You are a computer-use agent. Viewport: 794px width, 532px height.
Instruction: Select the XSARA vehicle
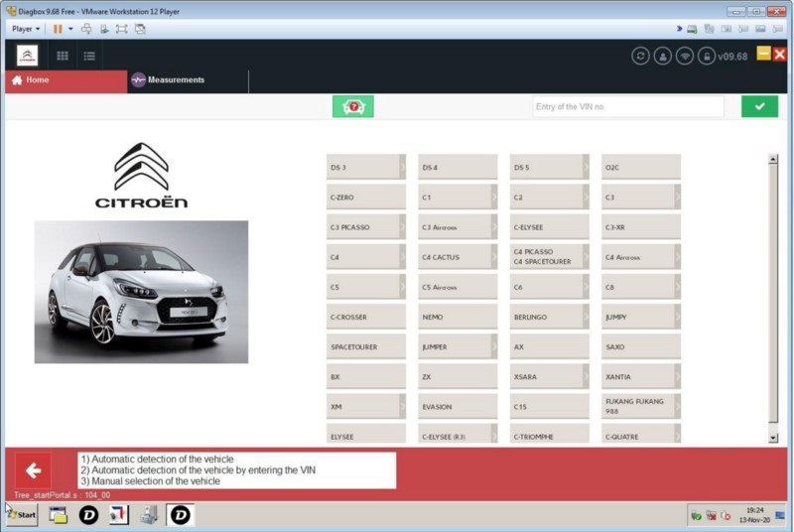tap(549, 376)
